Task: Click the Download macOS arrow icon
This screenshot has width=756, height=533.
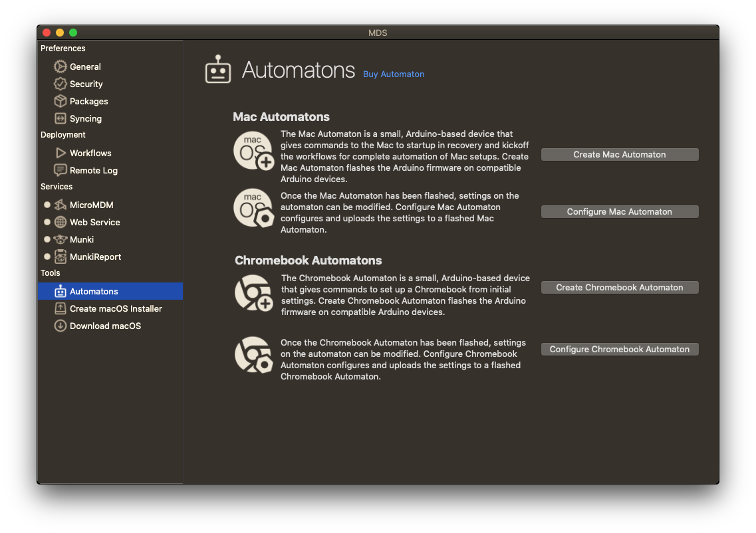Action: pos(61,326)
